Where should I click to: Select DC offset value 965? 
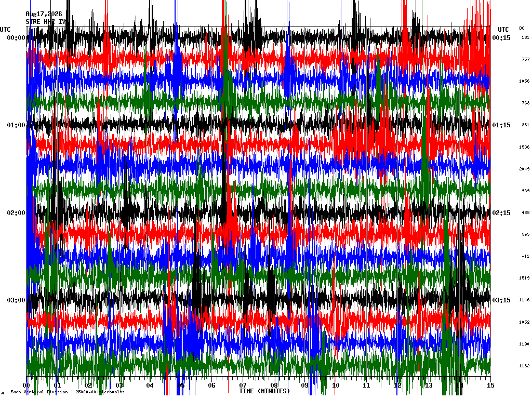tap(525, 234)
